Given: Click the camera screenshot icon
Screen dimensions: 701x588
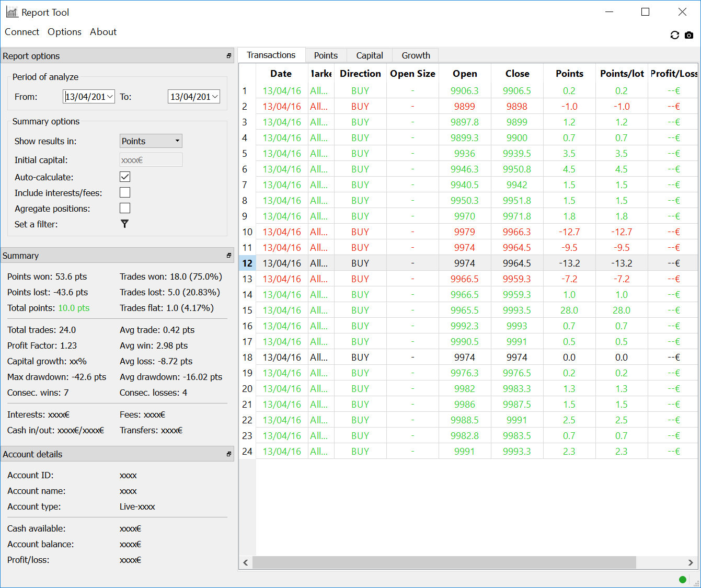Looking at the screenshot, I should 689,35.
